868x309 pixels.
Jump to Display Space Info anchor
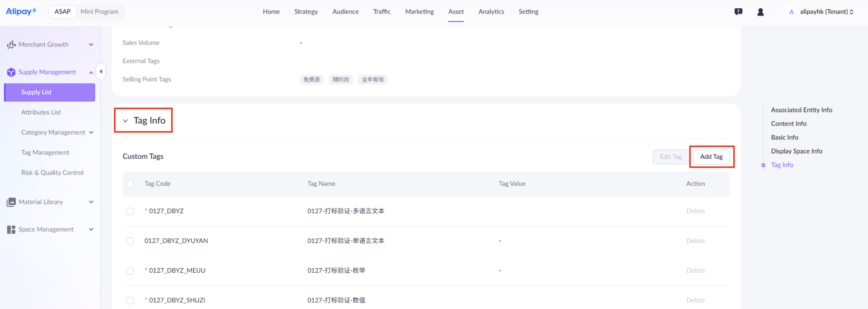[x=796, y=151]
